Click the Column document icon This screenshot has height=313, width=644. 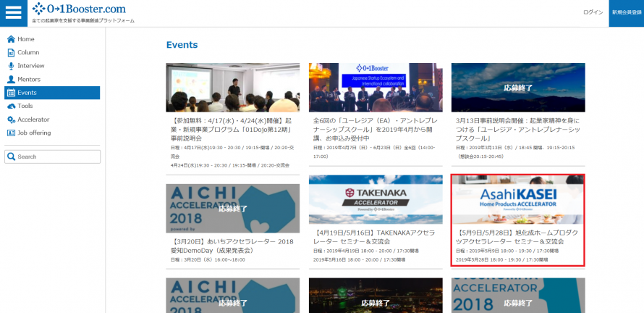coord(11,53)
